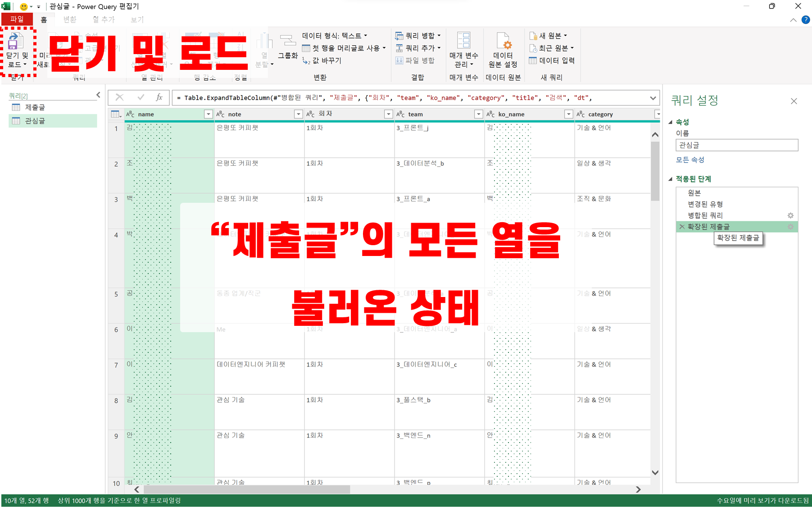
Task: Click the fx formula button
Action: point(159,97)
